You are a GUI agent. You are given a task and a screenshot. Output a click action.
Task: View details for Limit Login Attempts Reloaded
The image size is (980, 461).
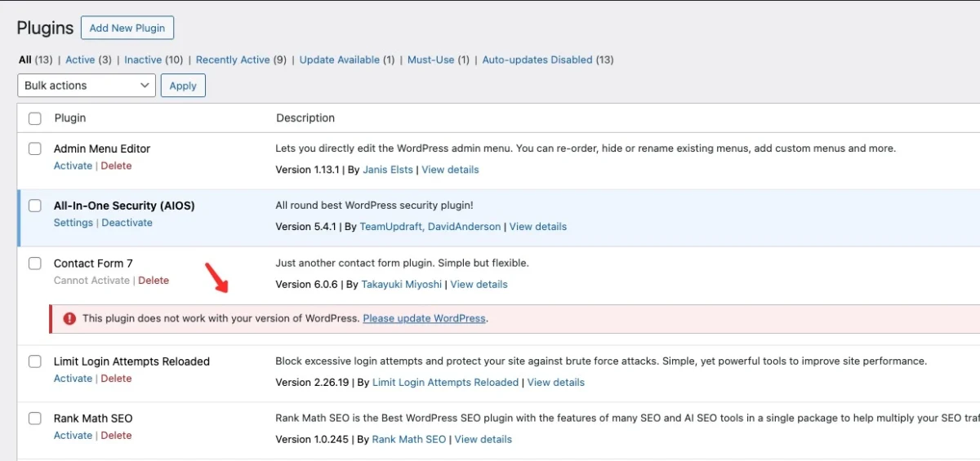coord(556,382)
